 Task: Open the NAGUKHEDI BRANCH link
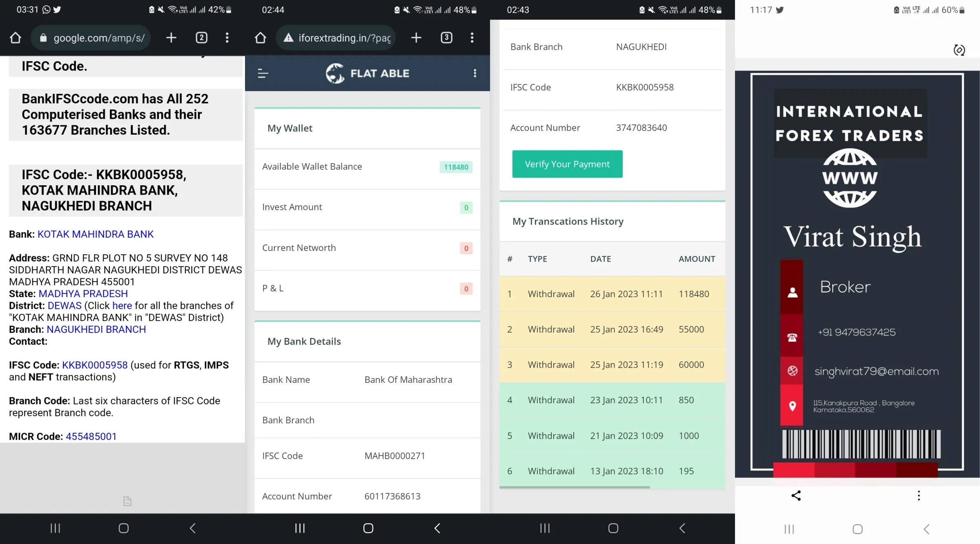pos(96,329)
